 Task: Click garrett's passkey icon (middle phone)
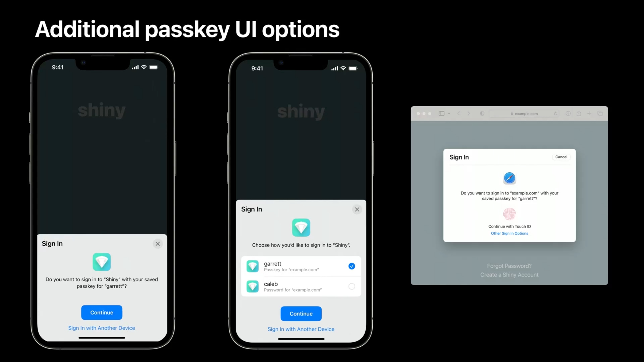coord(252,266)
